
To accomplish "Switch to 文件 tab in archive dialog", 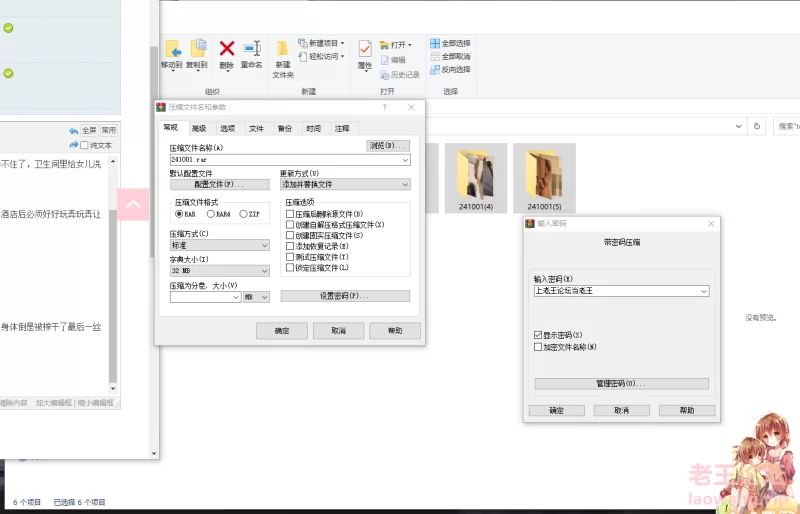I will coord(256,129).
